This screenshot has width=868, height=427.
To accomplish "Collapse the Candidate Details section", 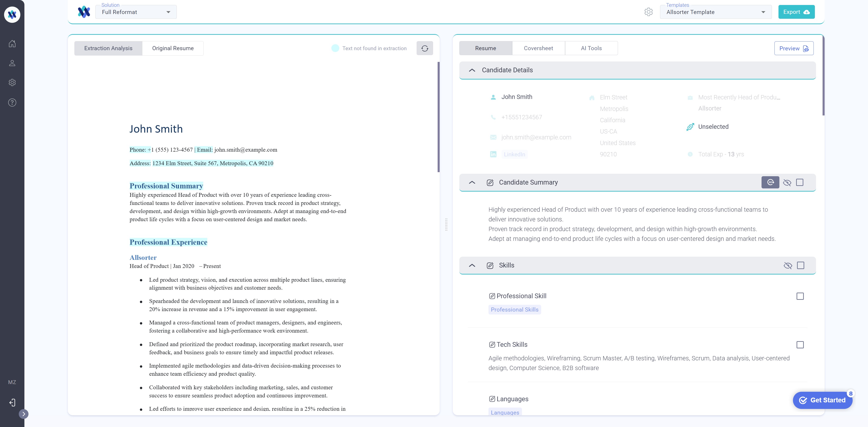I will [472, 70].
